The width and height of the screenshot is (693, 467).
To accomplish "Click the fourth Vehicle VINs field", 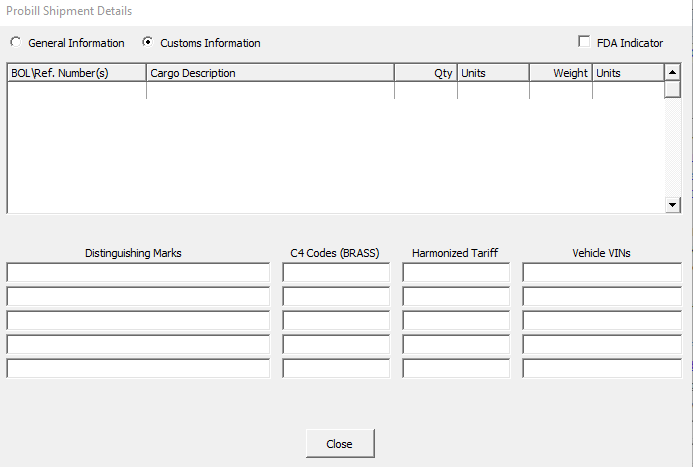I will (602, 344).
